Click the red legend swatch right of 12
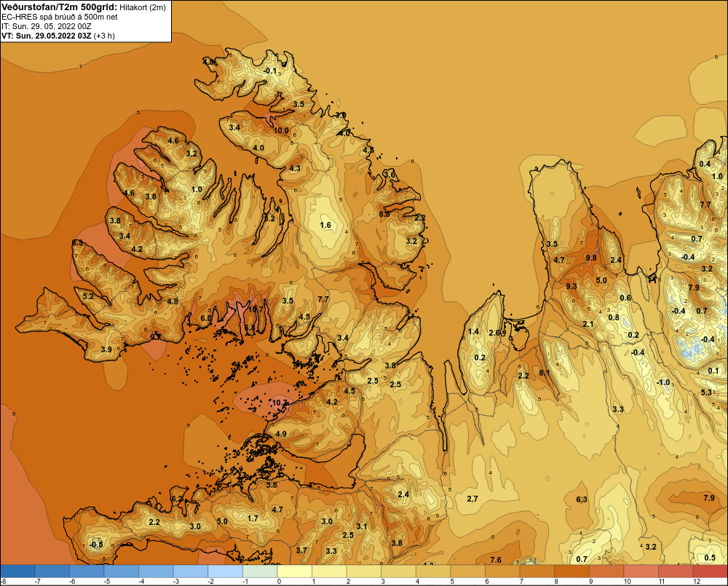The image size is (728, 586). [710, 571]
